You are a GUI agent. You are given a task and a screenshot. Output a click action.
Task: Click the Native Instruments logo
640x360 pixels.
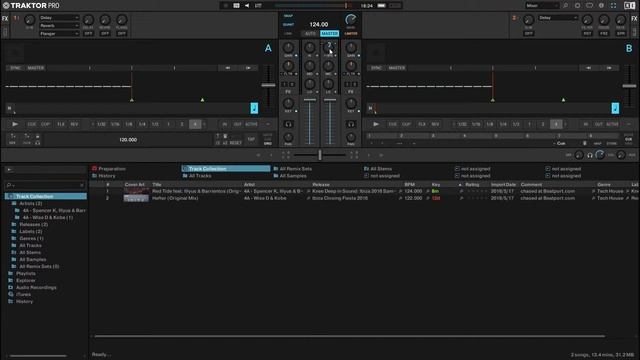coord(629,6)
